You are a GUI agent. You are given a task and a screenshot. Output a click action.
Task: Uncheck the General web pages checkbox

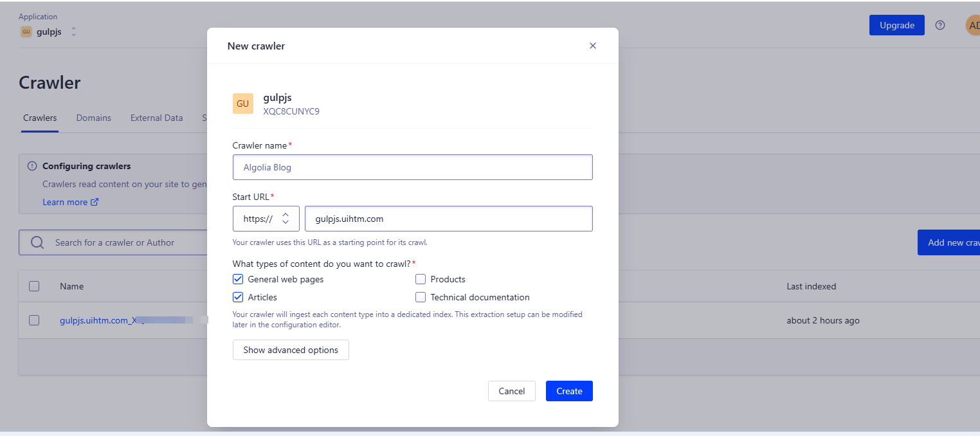point(238,279)
